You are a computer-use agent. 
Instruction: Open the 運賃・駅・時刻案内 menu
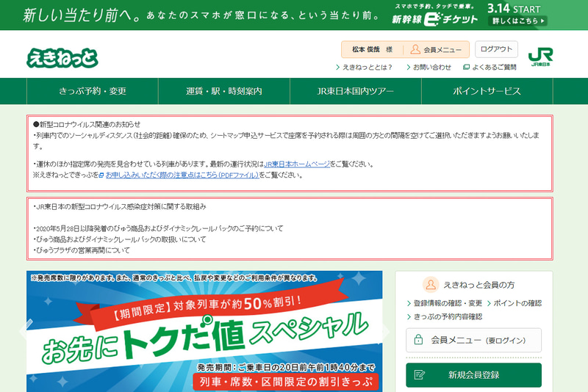pyautogui.click(x=224, y=91)
